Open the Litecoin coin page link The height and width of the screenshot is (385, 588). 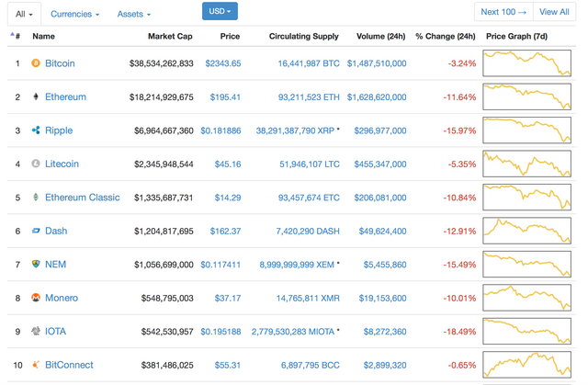(62, 164)
